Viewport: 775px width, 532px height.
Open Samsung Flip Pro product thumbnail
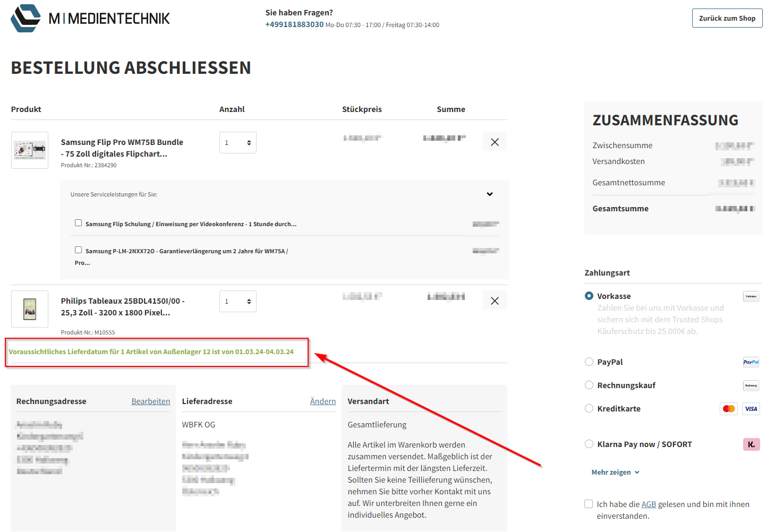30,150
